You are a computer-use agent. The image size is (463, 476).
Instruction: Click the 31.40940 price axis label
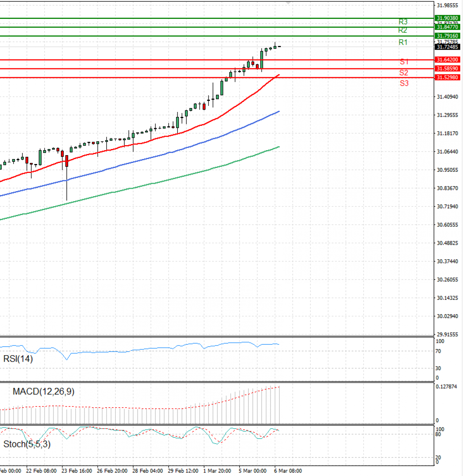click(x=447, y=97)
